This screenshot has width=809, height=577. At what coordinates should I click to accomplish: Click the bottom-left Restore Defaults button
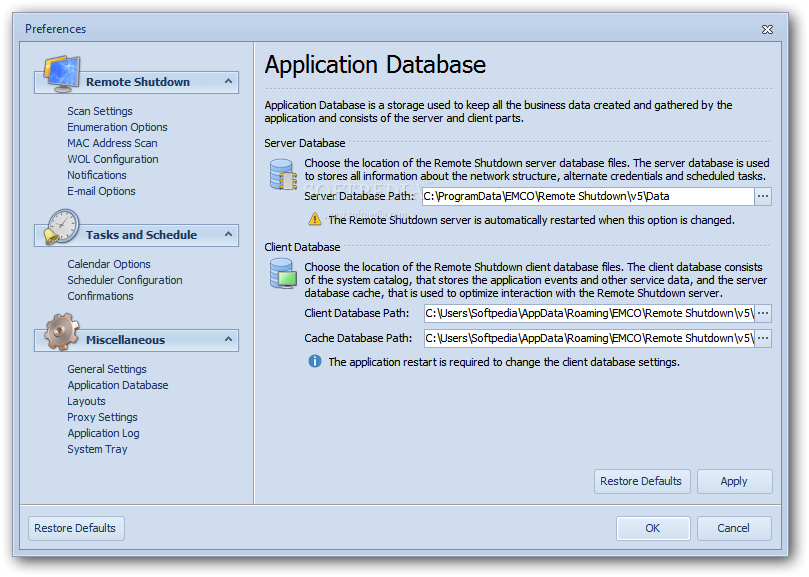(76, 528)
